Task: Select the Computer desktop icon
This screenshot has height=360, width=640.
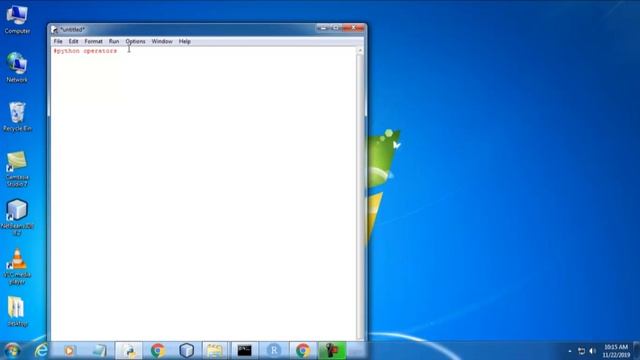Action: coord(17,19)
